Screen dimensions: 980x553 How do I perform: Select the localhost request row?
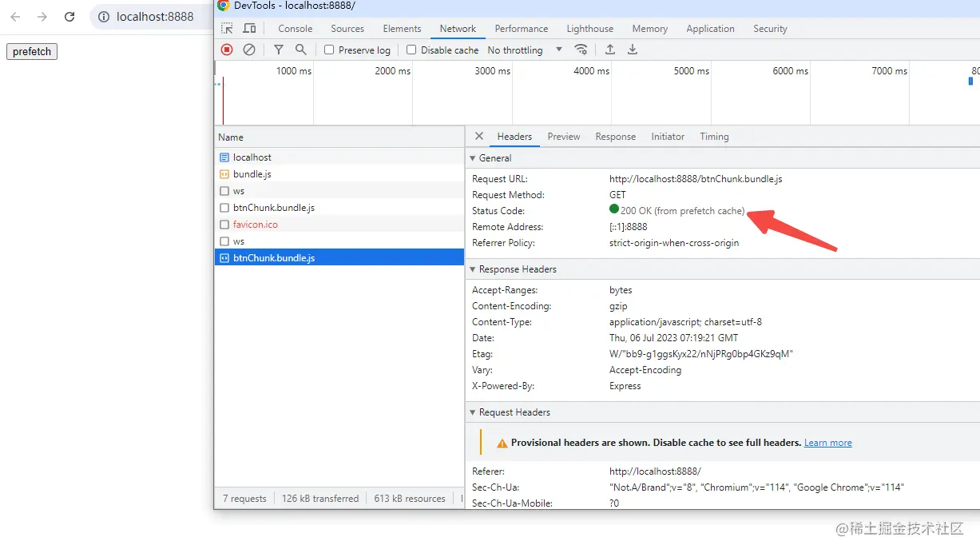[339, 157]
